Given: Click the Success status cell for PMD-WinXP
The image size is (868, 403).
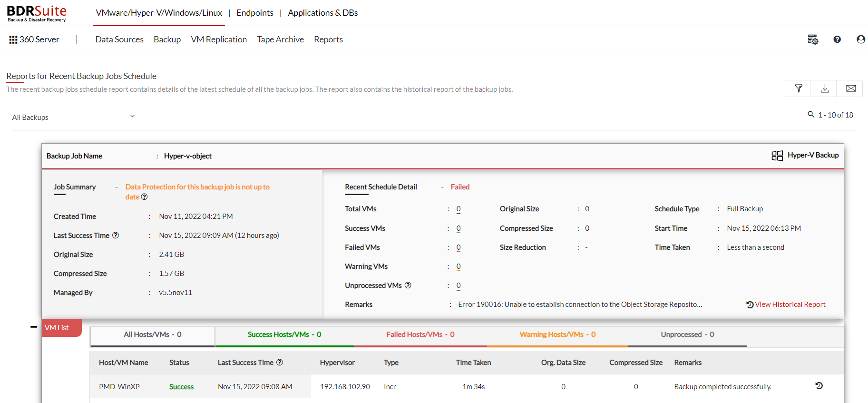Looking at the screenshot, I should pyautogui.click(x=181, y=387).
